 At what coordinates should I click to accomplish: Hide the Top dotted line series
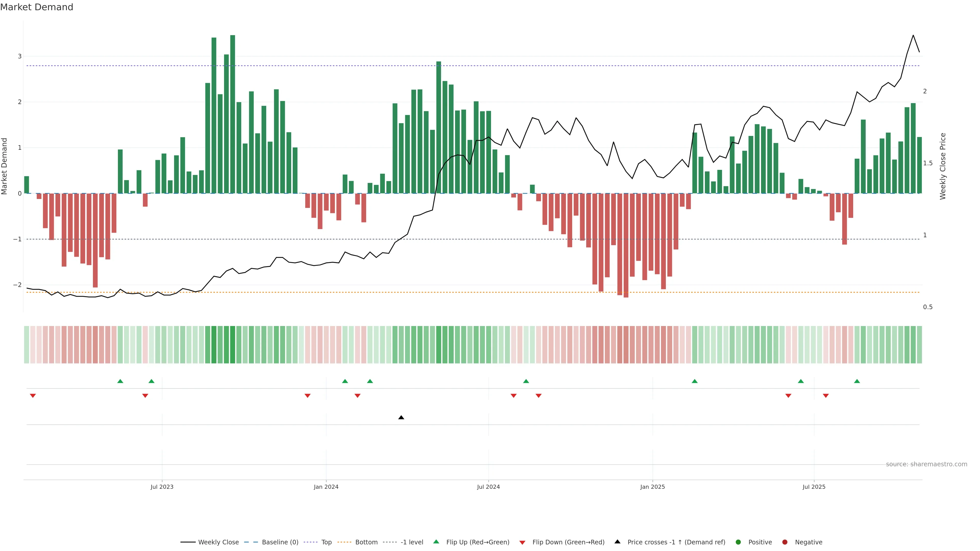326,542
